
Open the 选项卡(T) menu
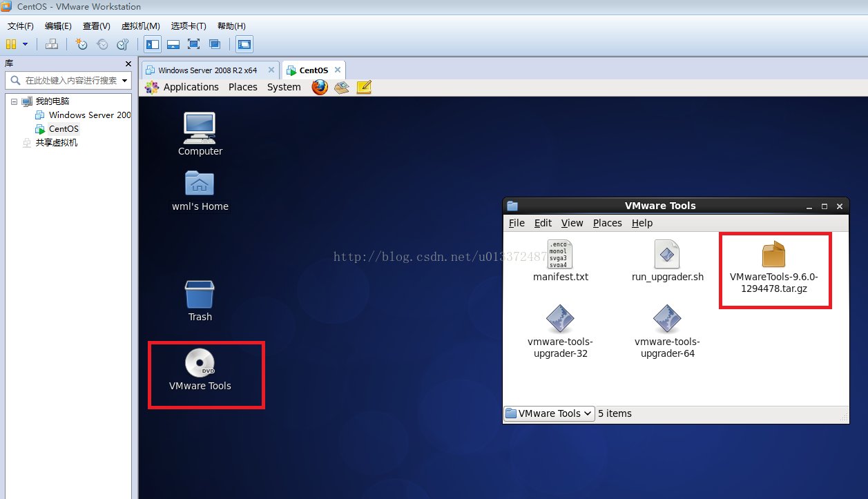189,26
